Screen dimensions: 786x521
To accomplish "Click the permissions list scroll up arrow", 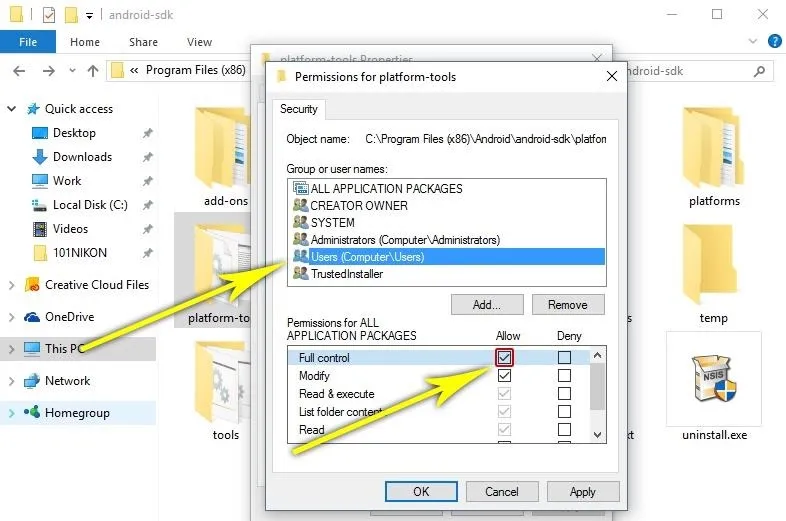I will 598,356.
